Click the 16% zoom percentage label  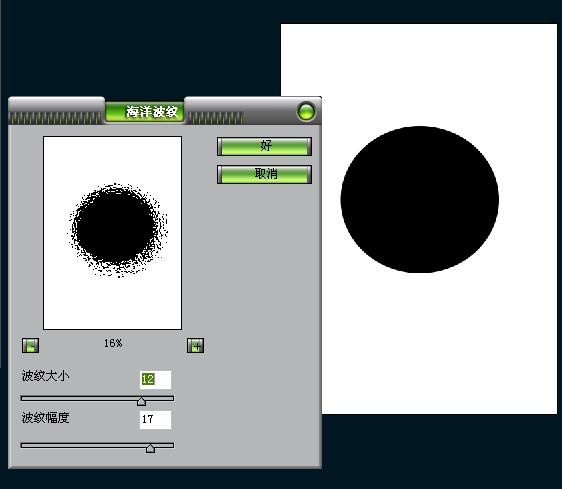tap(113, 343)
